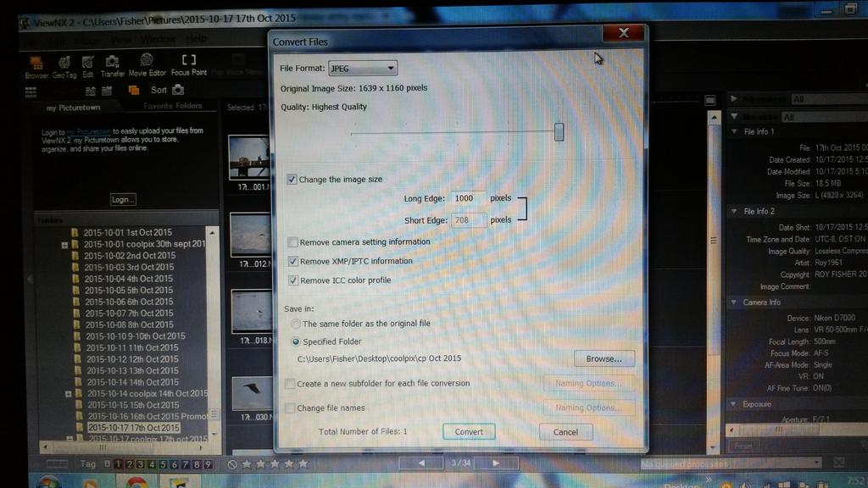The width and height of the screenshot is (868, 488).
Task: Click the Login button in Picturetown panel
Action: (x=123, y=199)
